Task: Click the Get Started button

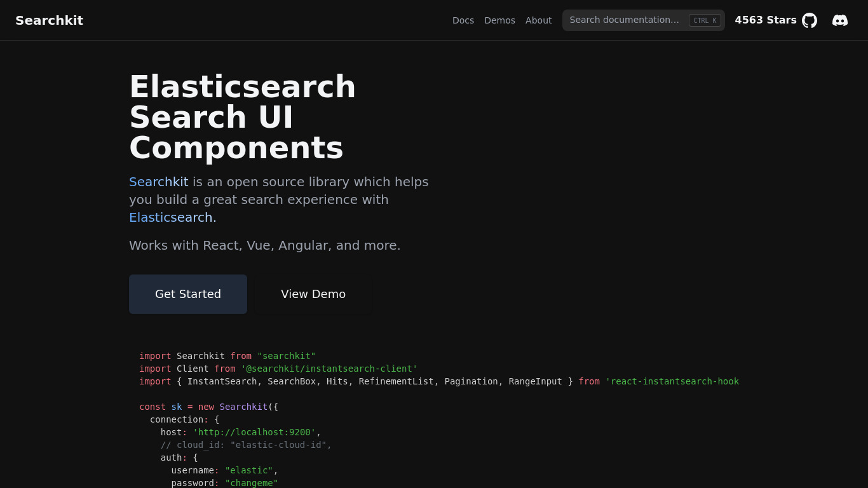Action: tap(188, 294)
